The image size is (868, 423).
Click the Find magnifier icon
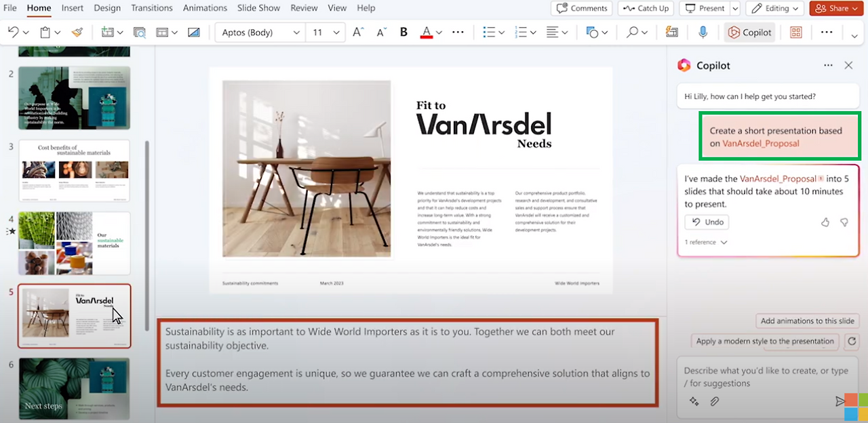pos(632,32)
